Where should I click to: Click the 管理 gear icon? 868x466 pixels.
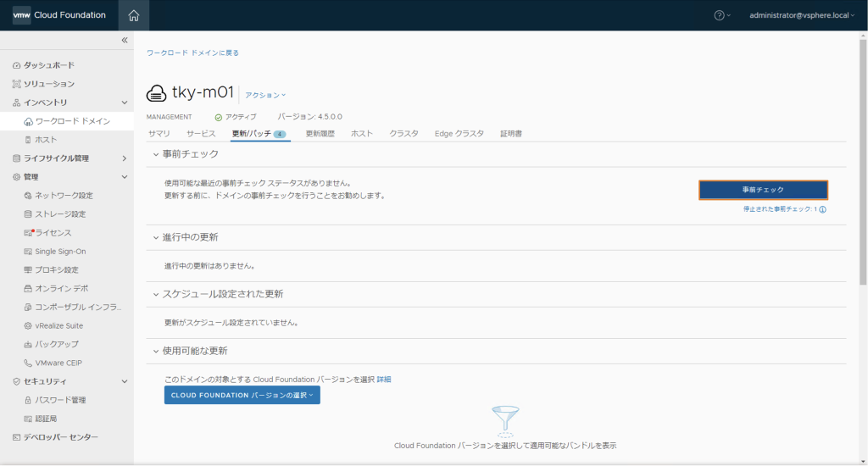[17, 177]
